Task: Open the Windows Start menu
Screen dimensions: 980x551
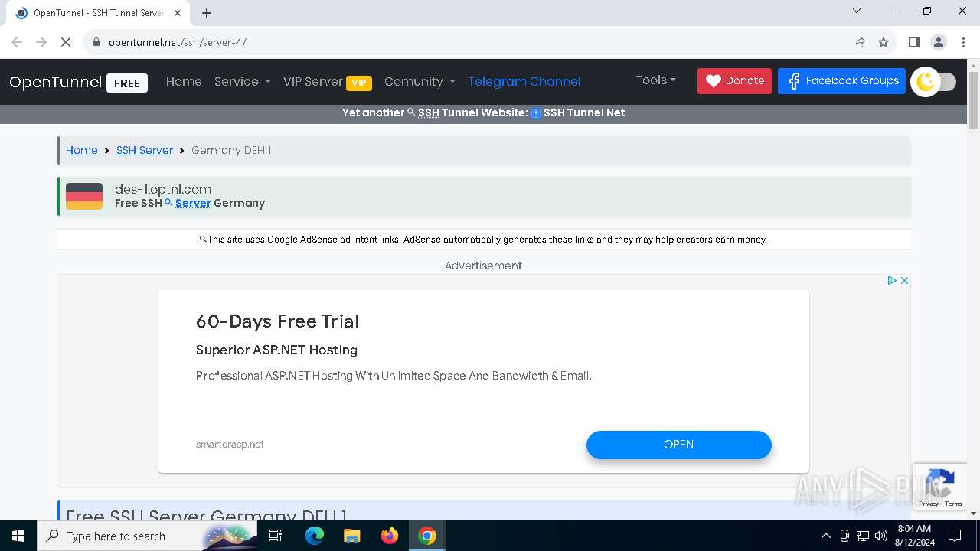Action: (18, 536)
